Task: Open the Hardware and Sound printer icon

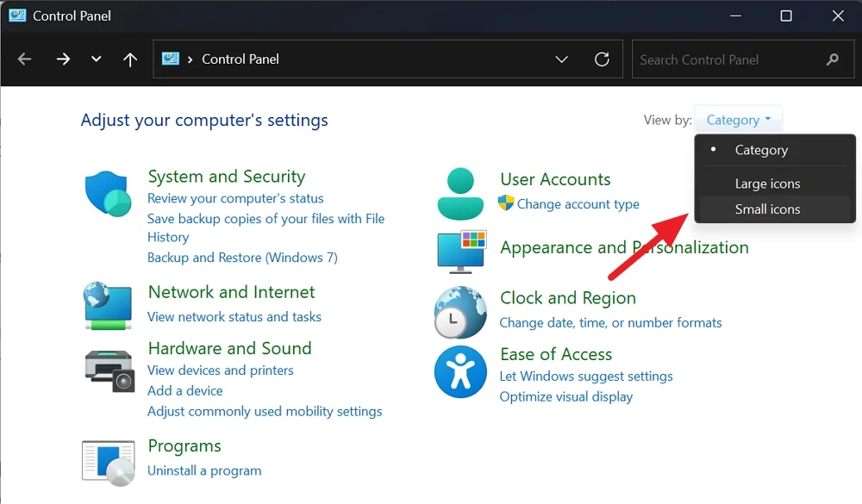Action: click(x=109, y=370)
